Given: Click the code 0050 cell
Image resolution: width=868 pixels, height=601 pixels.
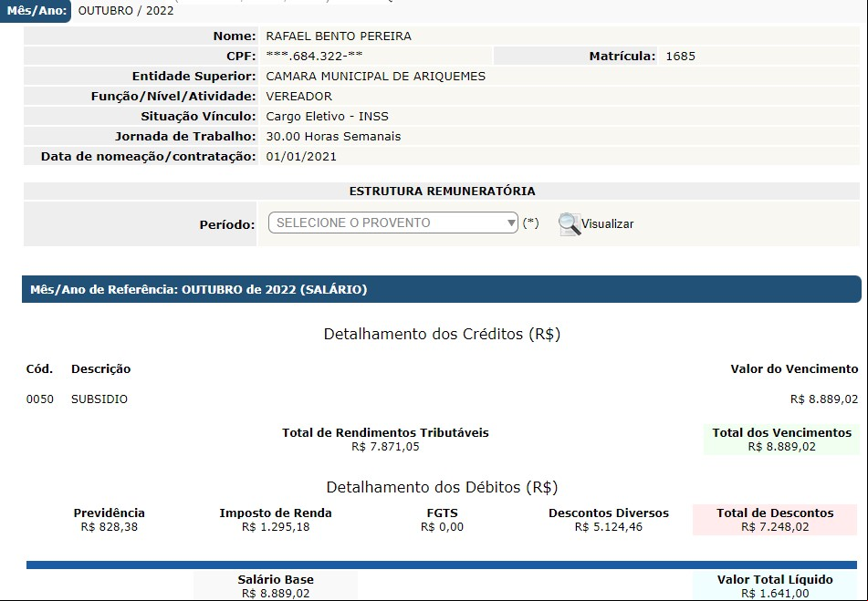Looking at the screenshot, I should point(40,399).
